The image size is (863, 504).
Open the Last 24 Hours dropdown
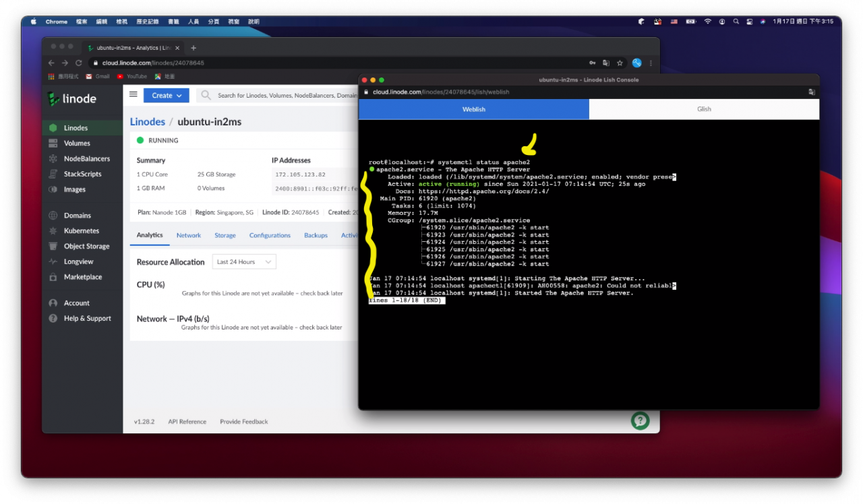(x=244, y=262)
